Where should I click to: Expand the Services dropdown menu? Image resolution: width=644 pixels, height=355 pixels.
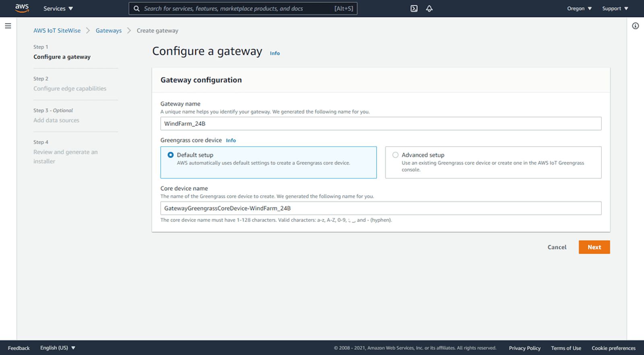(58, 8)
